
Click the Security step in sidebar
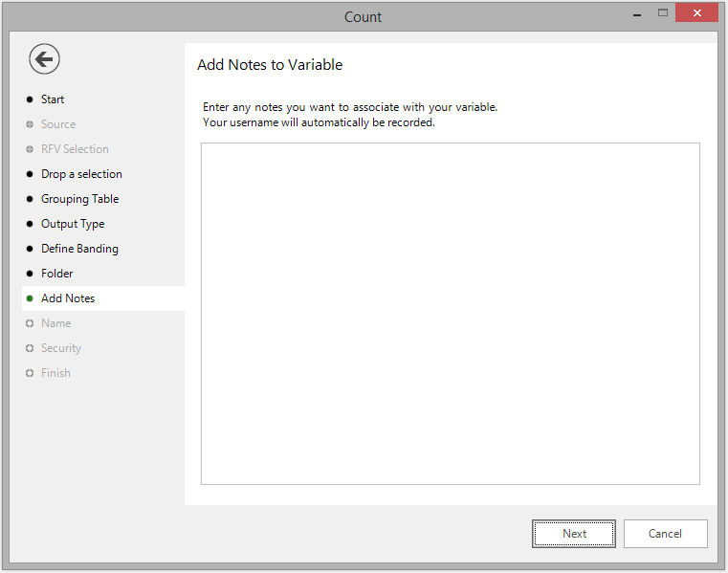(x=61, y=348)
